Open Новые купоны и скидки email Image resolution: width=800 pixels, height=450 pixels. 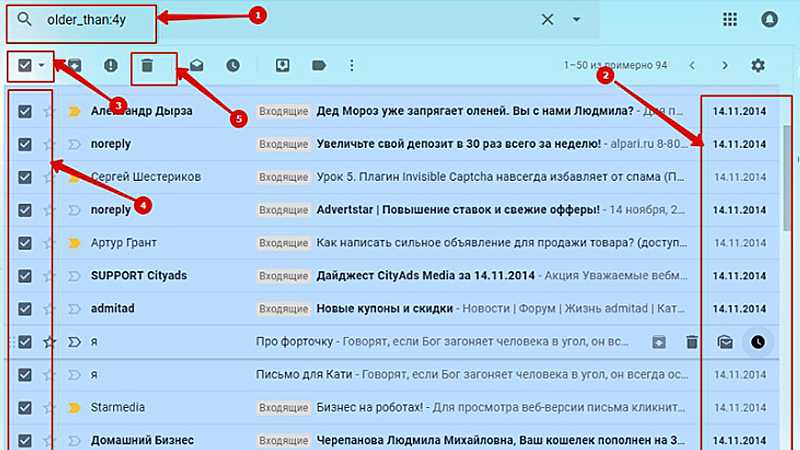pyautogui.click(x=384, y=308)
